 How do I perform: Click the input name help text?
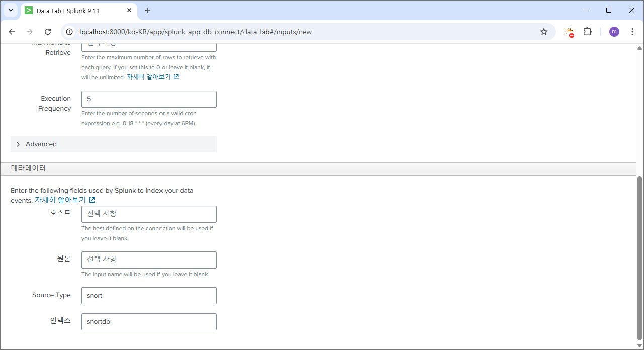click(x=145, y=274)
